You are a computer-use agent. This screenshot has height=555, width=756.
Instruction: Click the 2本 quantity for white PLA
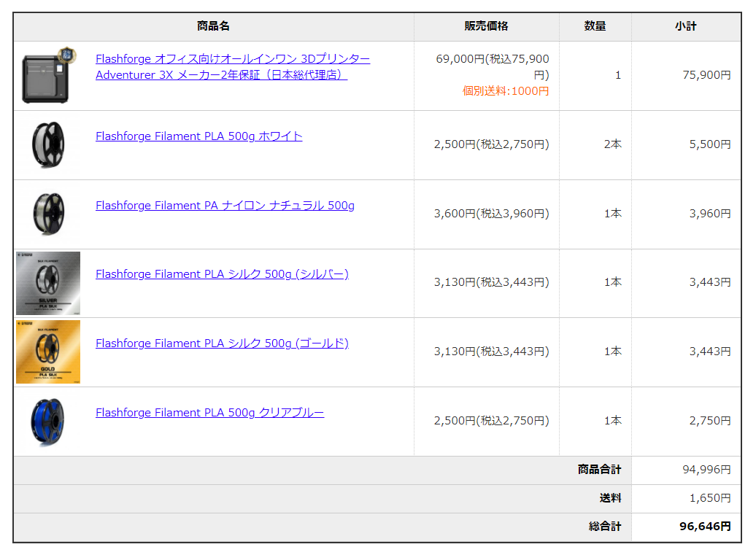[x=612, y=144]
